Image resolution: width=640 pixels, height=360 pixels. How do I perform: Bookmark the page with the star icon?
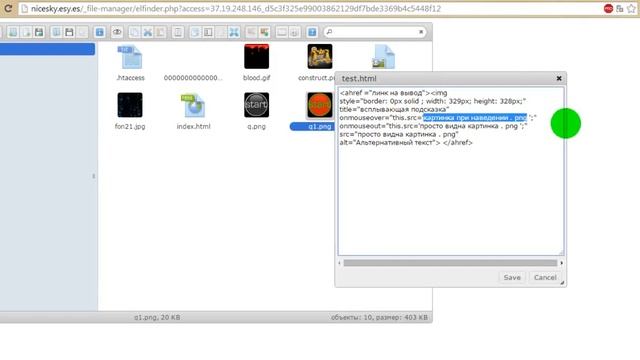coord(631,9)
